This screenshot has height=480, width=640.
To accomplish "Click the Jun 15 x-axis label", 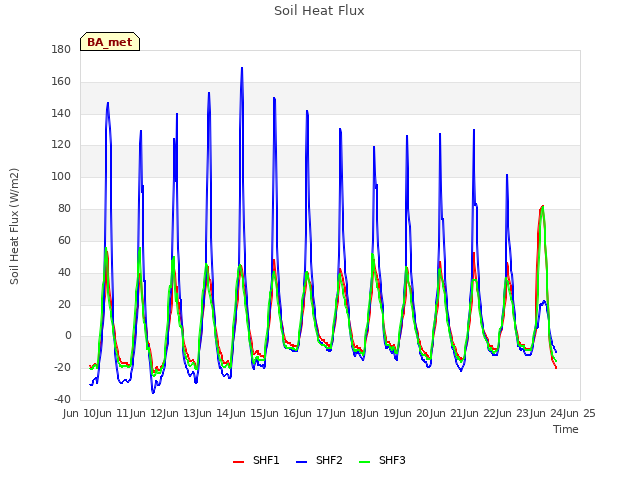I will tap(247, 413).
